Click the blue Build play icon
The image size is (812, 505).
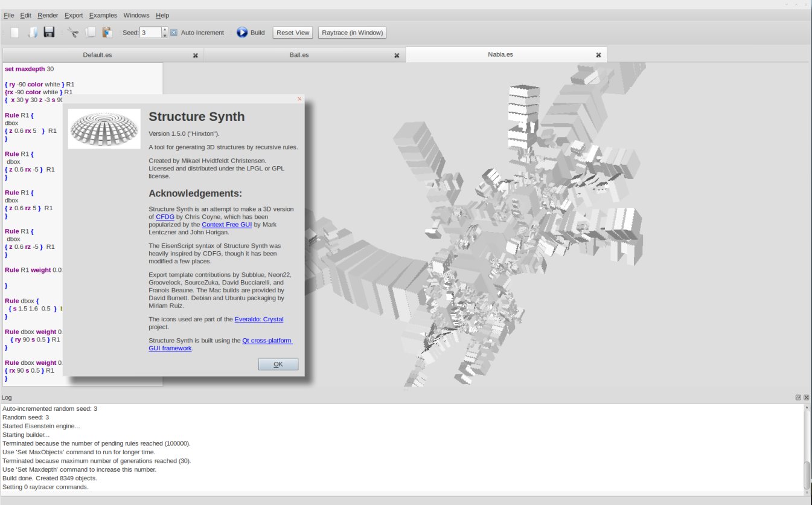pyautogui.click(x=241, y=33)
